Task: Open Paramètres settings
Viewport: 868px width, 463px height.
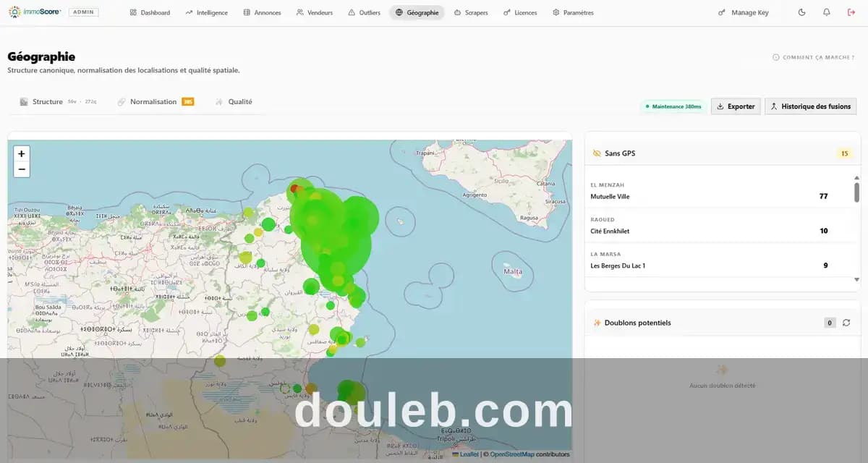Action: (x=573, y=12)
